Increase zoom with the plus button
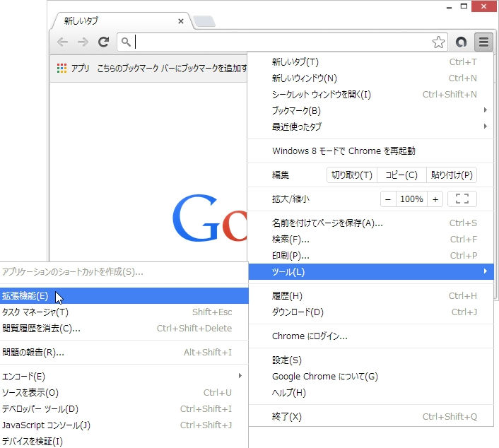Image resolution: width=499 pixels, height=448 pixels. 435,199
